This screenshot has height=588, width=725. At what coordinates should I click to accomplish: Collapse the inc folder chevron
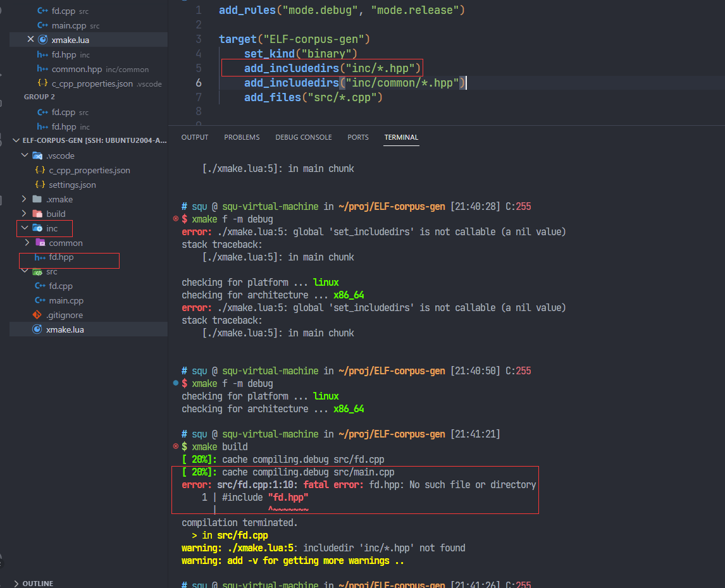click(25, 228)
